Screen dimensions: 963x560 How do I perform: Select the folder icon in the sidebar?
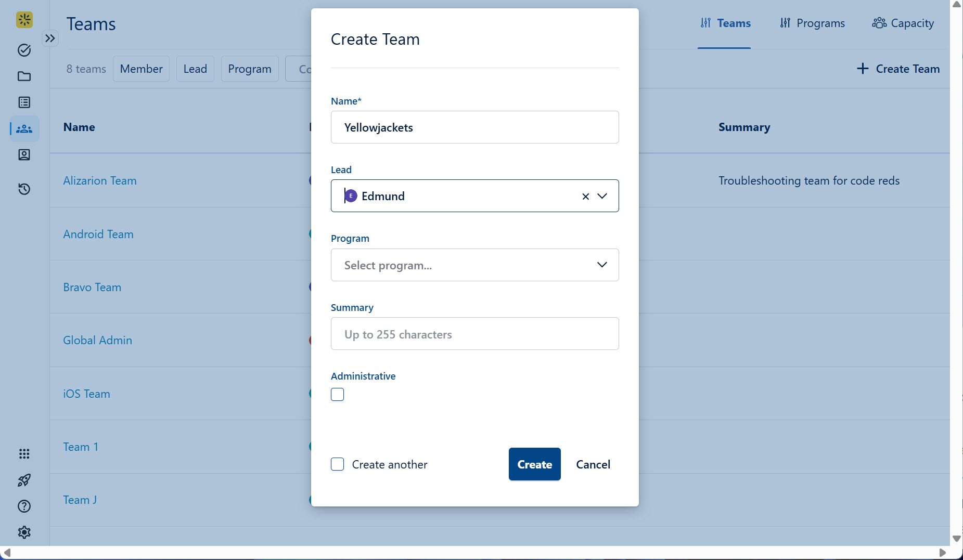(24, 76)
